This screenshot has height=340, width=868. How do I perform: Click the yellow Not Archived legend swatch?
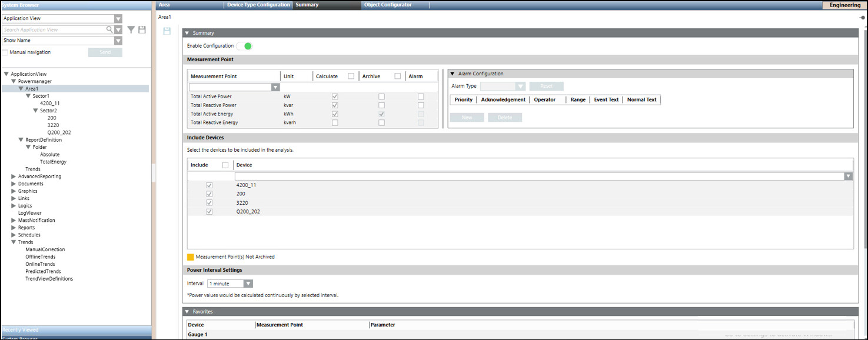tap(191, 257)
